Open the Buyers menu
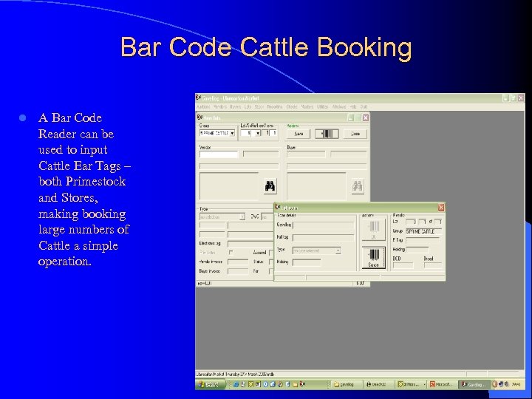 pos(235,107)
